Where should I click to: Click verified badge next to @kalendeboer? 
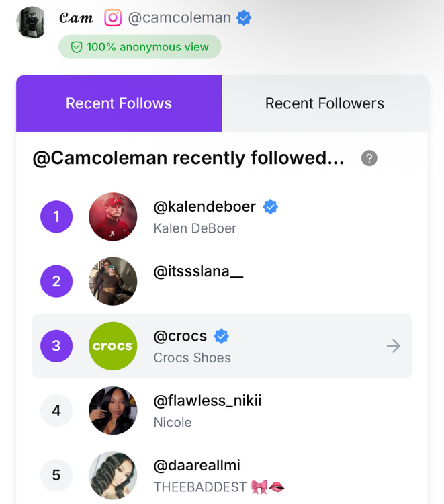tap(270, 207)
